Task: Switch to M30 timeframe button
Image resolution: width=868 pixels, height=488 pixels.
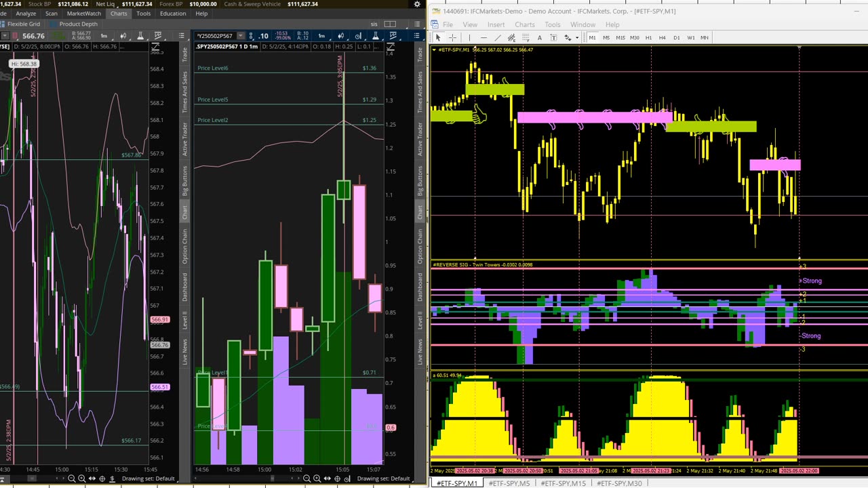Action: click(635, 37)
